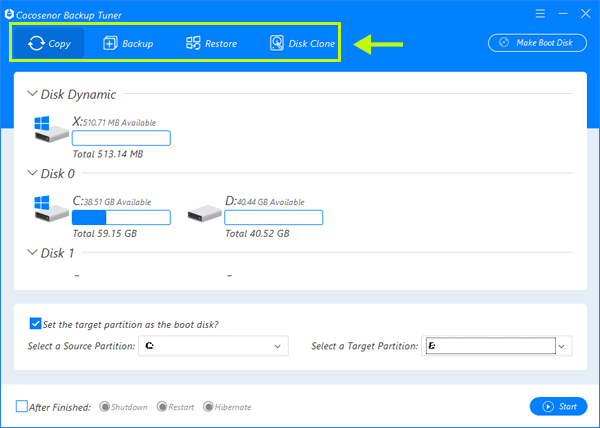Click the Backup plus icon
The width and height of the screenshot is (600, 428).
pyautogui.click(x=110, y=43)
